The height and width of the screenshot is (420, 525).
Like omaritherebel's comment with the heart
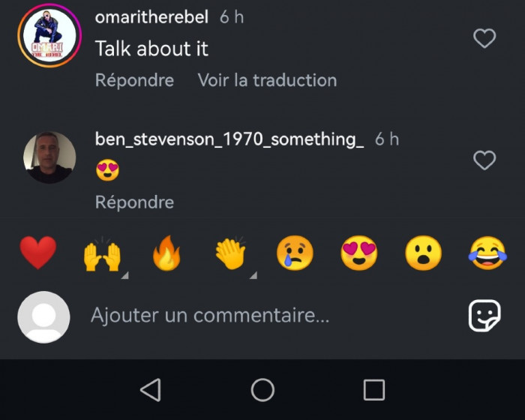[x=484, y=38]
